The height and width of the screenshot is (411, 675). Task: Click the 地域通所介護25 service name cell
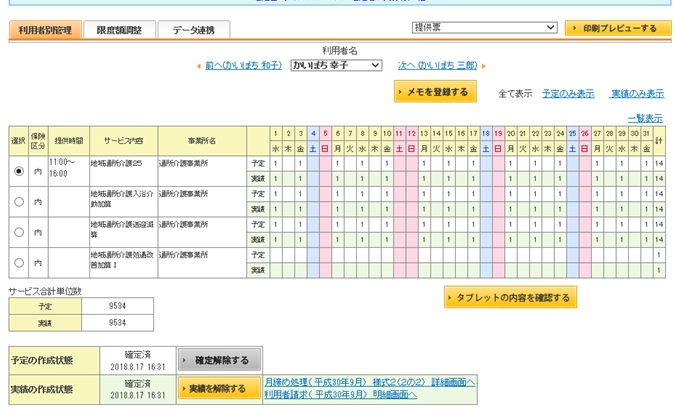tap(124, 171)
